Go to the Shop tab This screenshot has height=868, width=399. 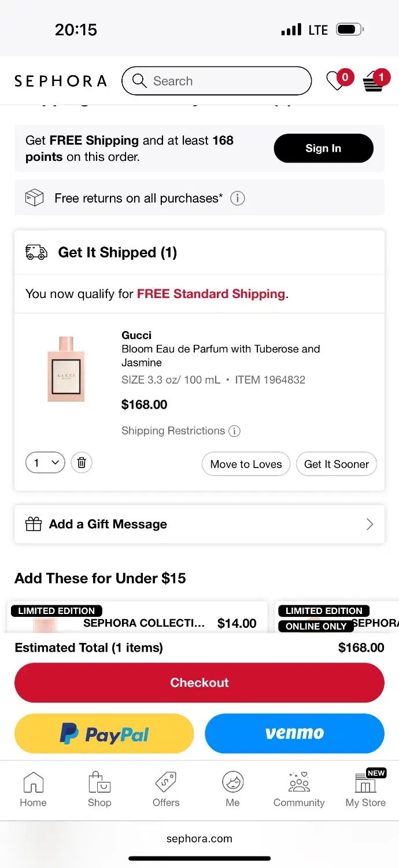[x=99, y=790]
